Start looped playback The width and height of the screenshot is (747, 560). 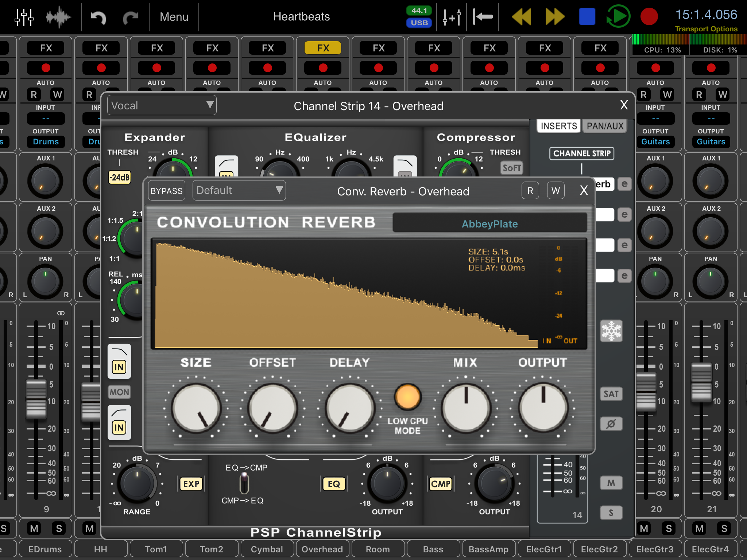pyautogui.click(x=618, y=17)
